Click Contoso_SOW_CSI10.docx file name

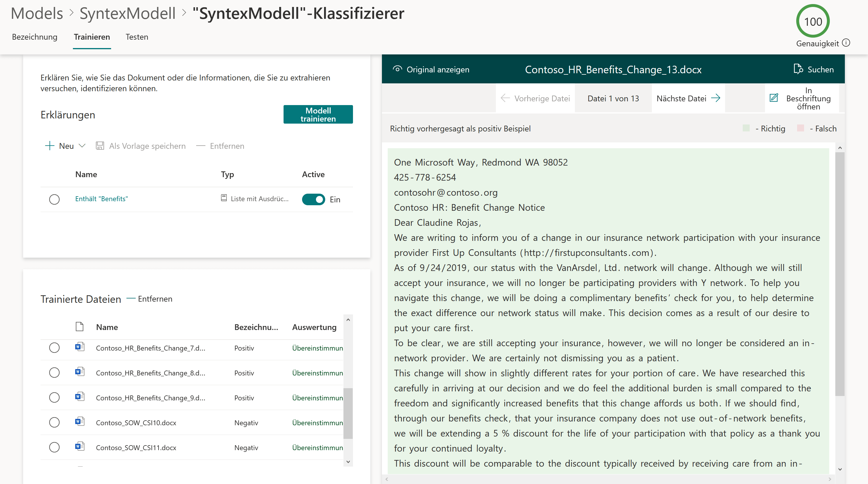click(x=136, y=422)
